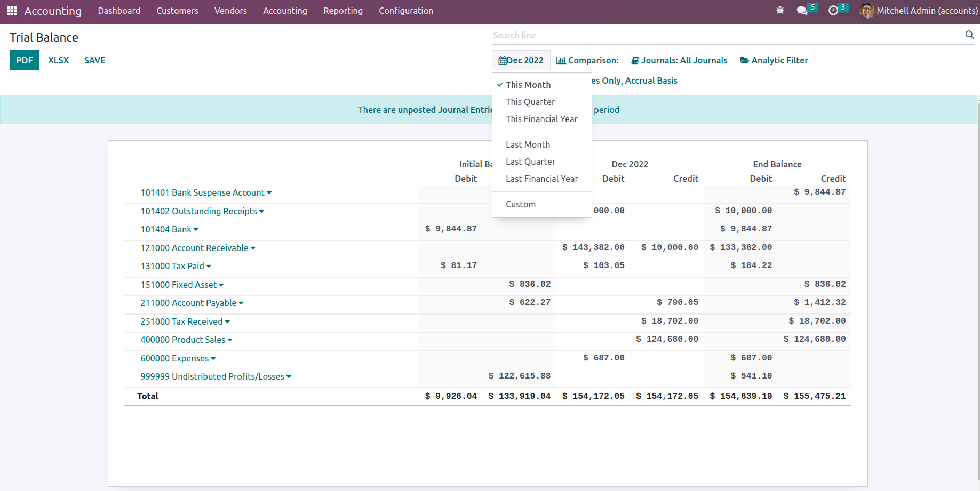Click the calendar icon beside Dec 2022

click(x=502, y=60)
